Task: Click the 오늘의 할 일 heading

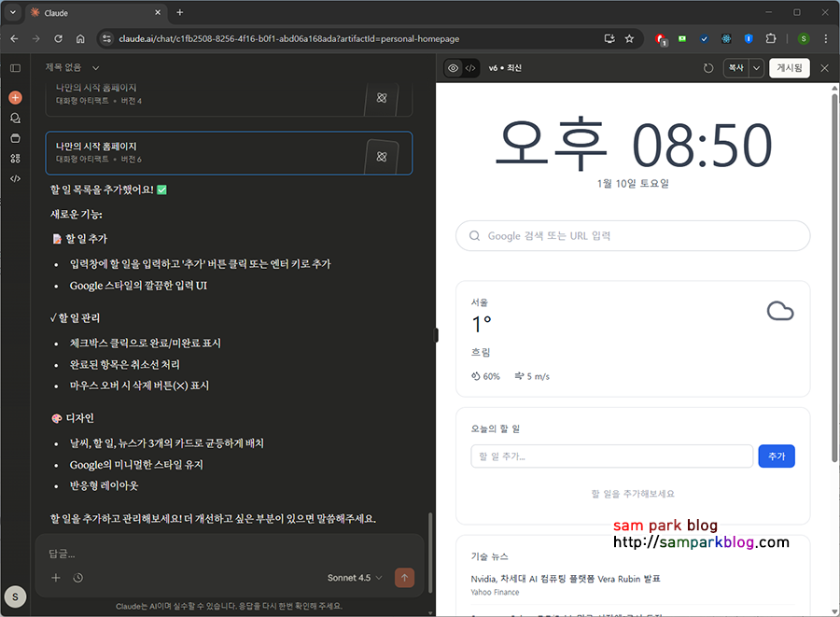Action: [496, 429]
